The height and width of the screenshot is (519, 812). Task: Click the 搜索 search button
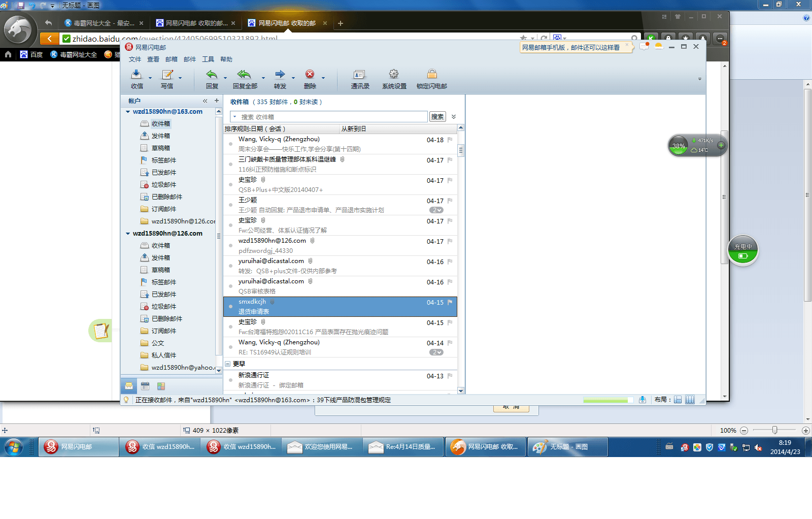pyautogui.click(x=437, y=117)
